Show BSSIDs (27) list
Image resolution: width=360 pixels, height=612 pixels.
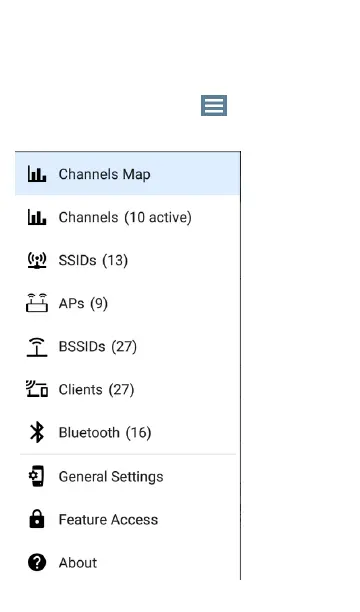tap(128, 347)
